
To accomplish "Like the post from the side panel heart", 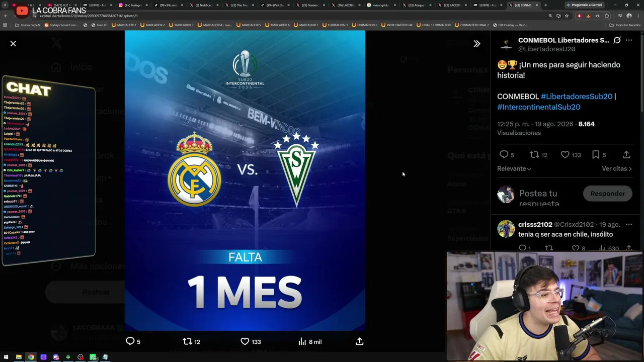I will 565,155.
